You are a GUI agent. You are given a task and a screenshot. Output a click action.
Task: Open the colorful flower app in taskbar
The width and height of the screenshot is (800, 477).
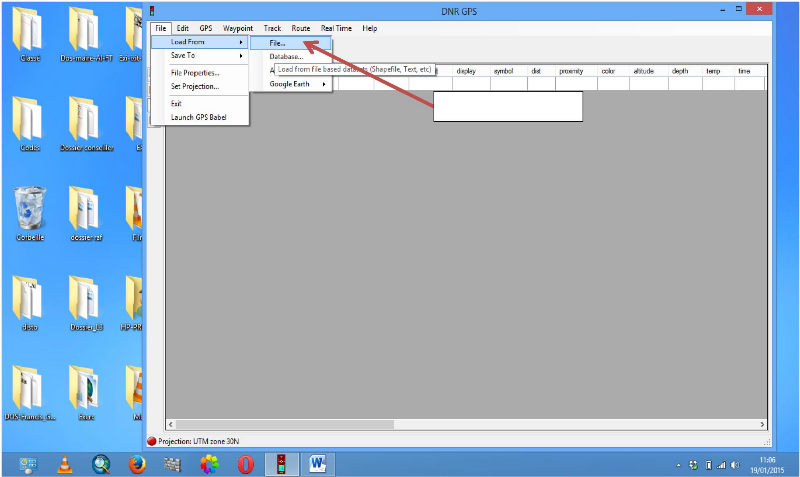(x=209, y=464)
